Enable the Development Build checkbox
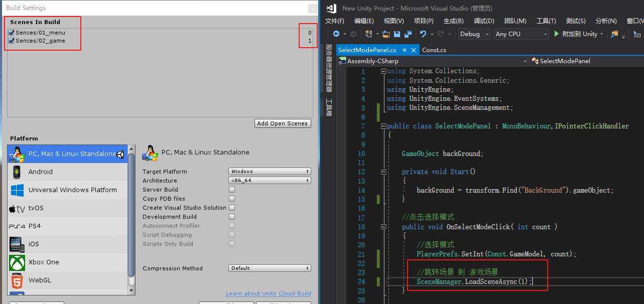The height and width of the screenshot is (304, 644). click(x=232, y=217)
